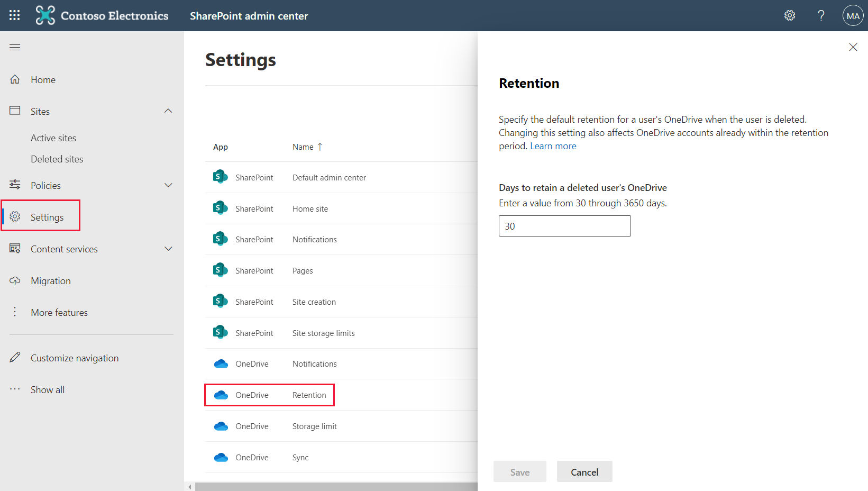Collapse the navigation hamburger menu

[15, 47]
